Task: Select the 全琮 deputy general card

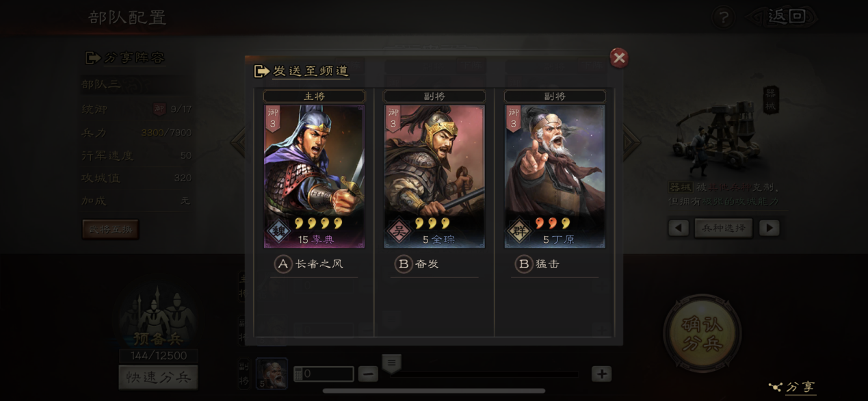Action: [434, 177]
